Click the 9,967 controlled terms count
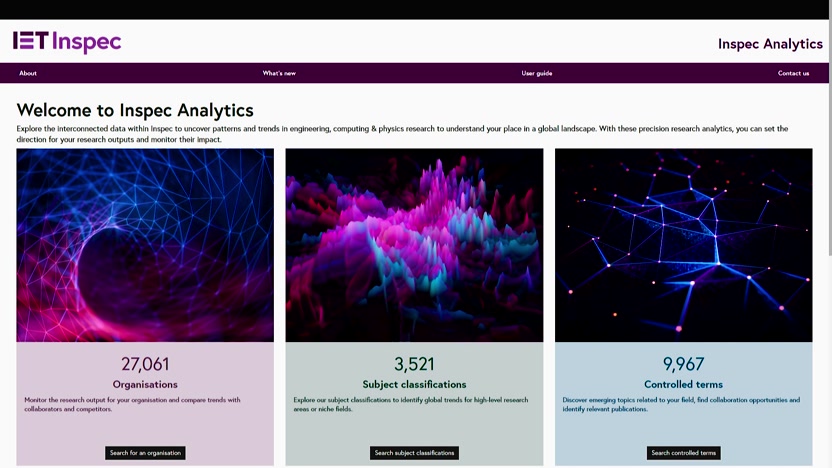Viewport: 832px width, 468px height. click(683, 364)
